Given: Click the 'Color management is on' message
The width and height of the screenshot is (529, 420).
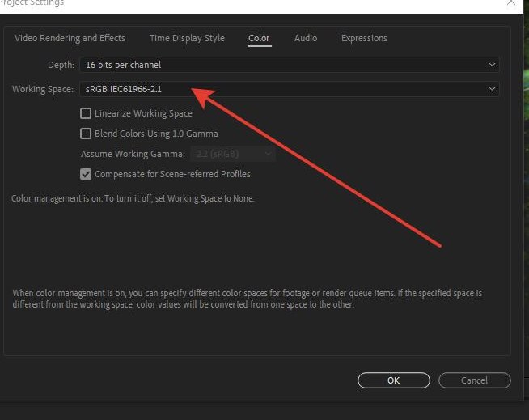Looking at the screenshot, I should (x=133, y=198).
